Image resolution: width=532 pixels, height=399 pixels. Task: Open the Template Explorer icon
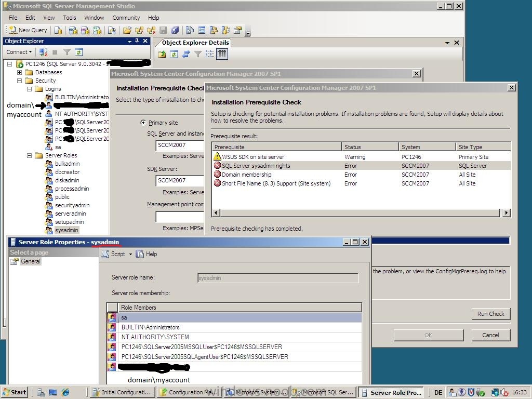click(225, 31)
